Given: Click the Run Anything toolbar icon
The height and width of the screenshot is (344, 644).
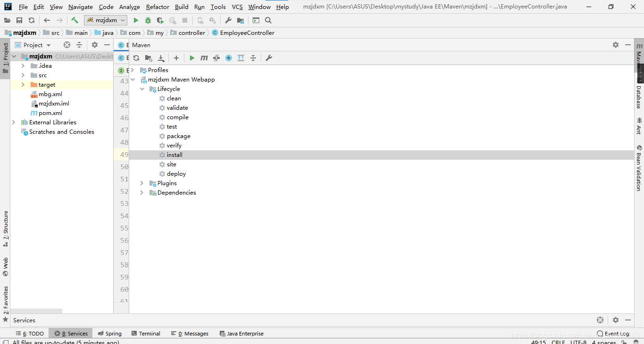Looking at the screenshot, I should (256, 20).
